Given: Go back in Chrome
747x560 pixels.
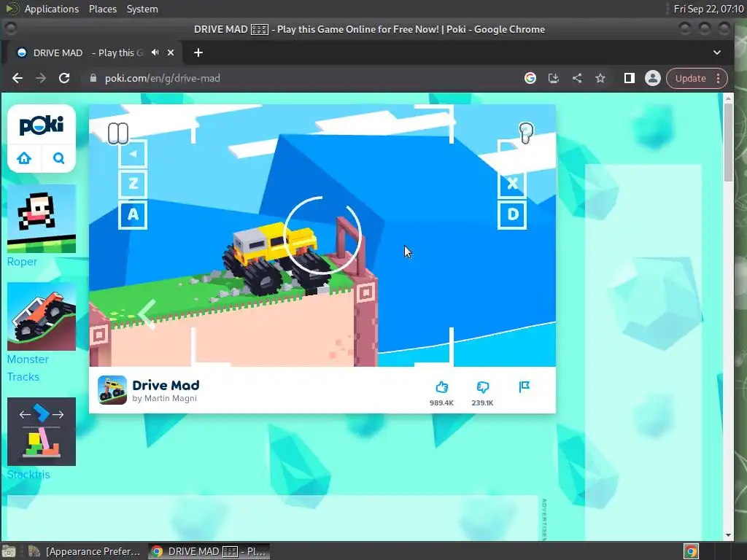Looking at the screenshot, I should pos(18,78).
